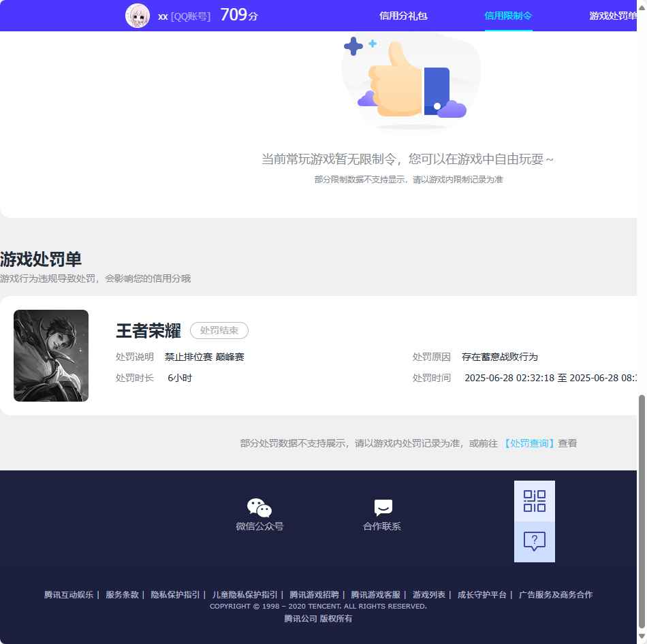Click the user avatar in header
Viewport: 647px width, 644px height.
point(138,16)
